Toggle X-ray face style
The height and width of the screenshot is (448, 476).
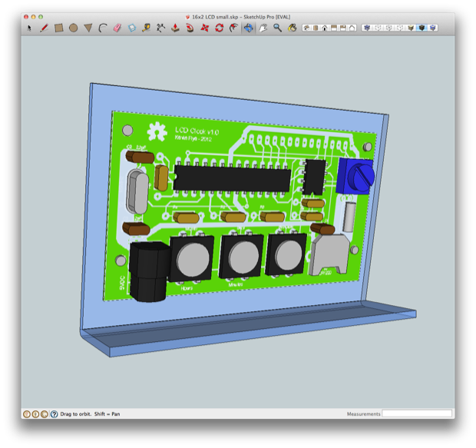click(x=367, y=28)
